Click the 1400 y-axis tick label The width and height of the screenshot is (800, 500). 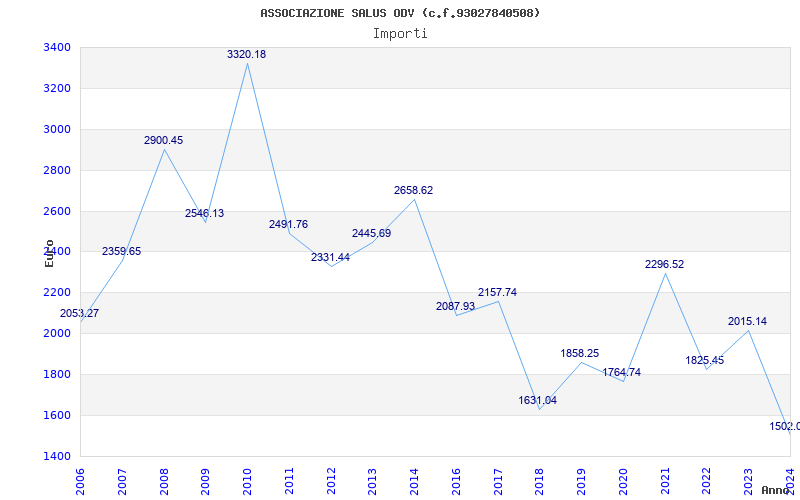click(57, 456)
